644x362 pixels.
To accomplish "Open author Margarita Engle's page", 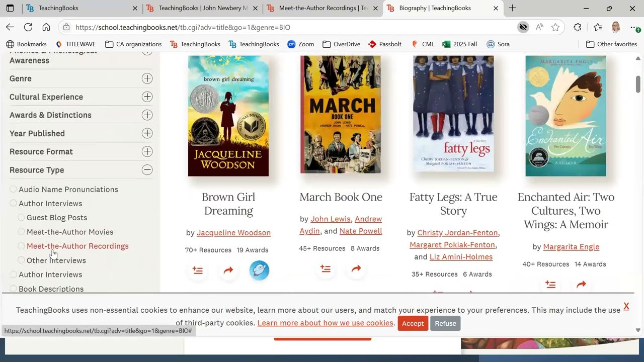I will coord(571,246).
